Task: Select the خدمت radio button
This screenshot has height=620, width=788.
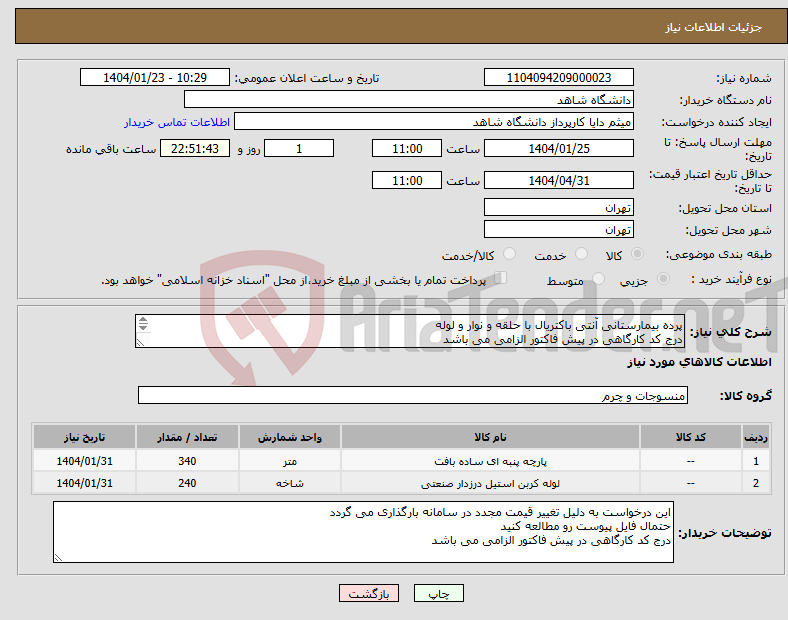Action: click(581, 254)
